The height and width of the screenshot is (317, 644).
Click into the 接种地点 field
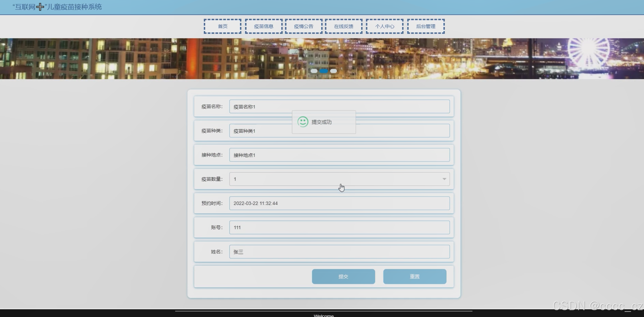339,155
